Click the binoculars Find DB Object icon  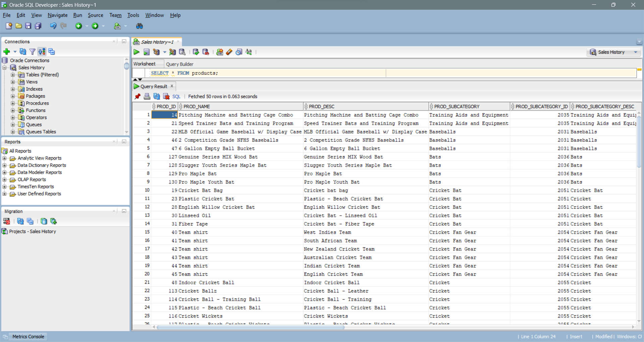[x=139, y=26]
